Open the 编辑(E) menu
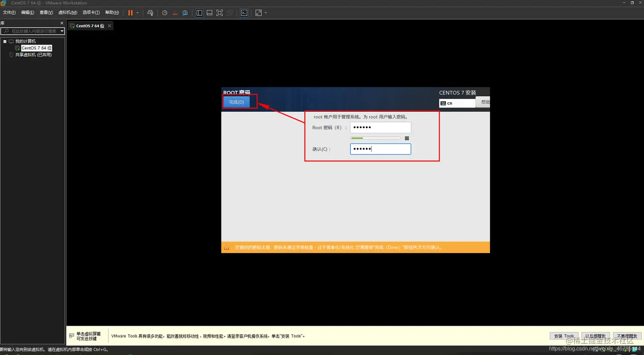The height and width of the screenshot is (355, 644). coord(28,12)
